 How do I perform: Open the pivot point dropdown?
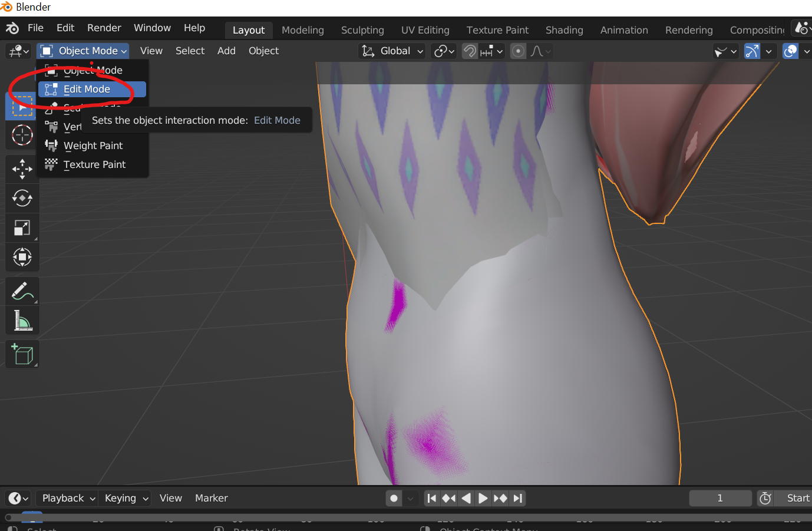click(444, 51)
